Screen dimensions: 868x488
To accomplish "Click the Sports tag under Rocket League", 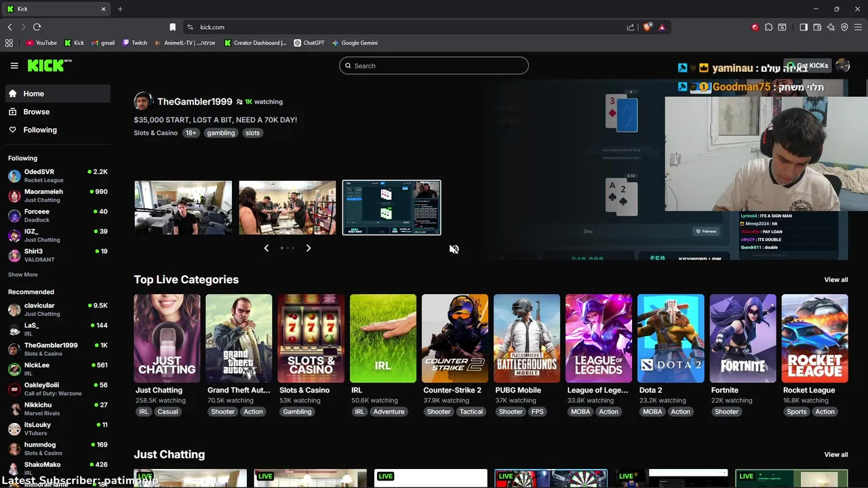I will pos(797,411).
